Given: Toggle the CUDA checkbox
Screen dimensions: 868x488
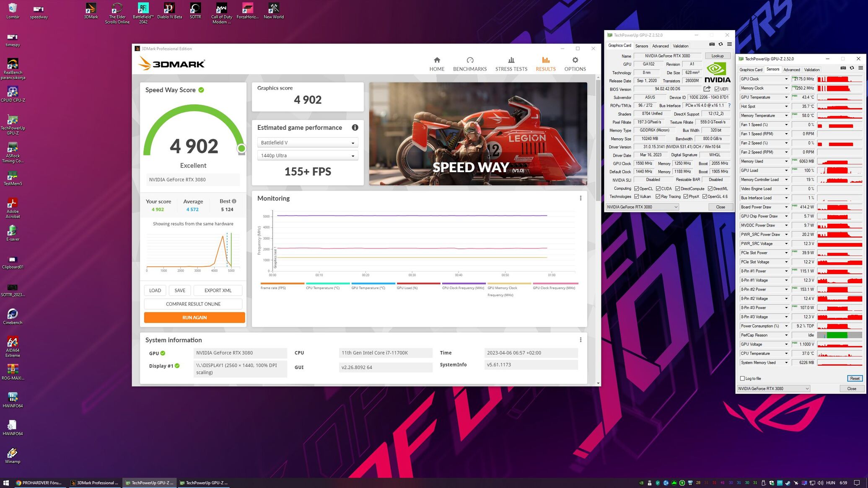Looking at the screenshot, I should pos(658,189).
